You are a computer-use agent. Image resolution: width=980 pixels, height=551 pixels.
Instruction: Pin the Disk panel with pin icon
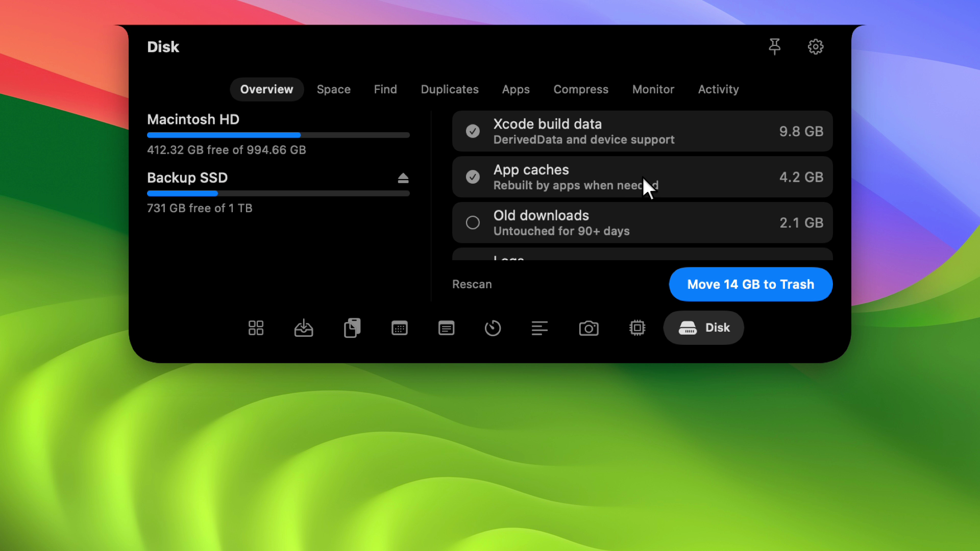774,46
